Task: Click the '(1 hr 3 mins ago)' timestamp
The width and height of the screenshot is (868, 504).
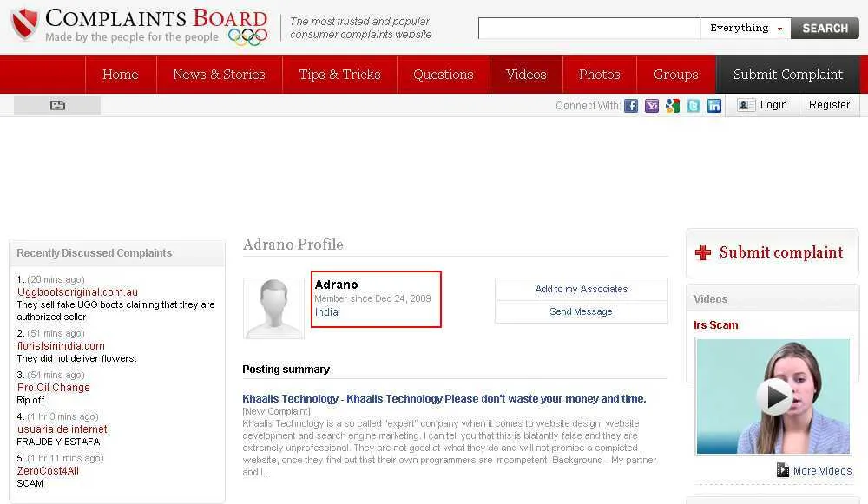Action: (62, 416)
